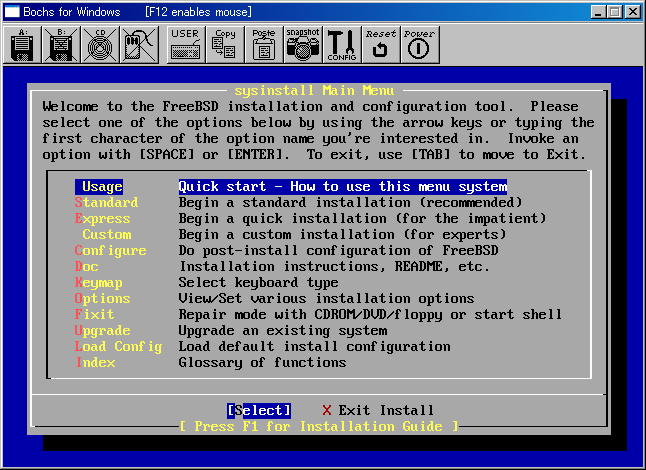This screenshot has height=470, width=646.
Task: Click the disabled mouse capture icon
Action: pyautogui.click(x=139, y=45)
